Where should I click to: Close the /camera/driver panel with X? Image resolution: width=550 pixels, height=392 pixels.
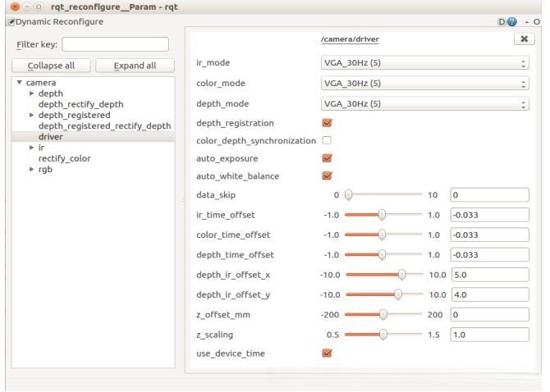pos(524,39)
